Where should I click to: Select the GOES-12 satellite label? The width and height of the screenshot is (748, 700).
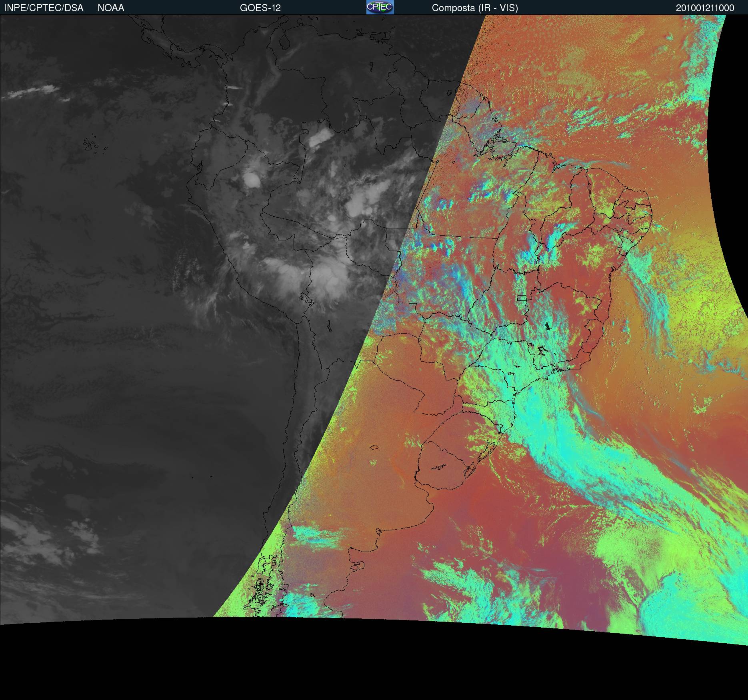coord(260,8)
